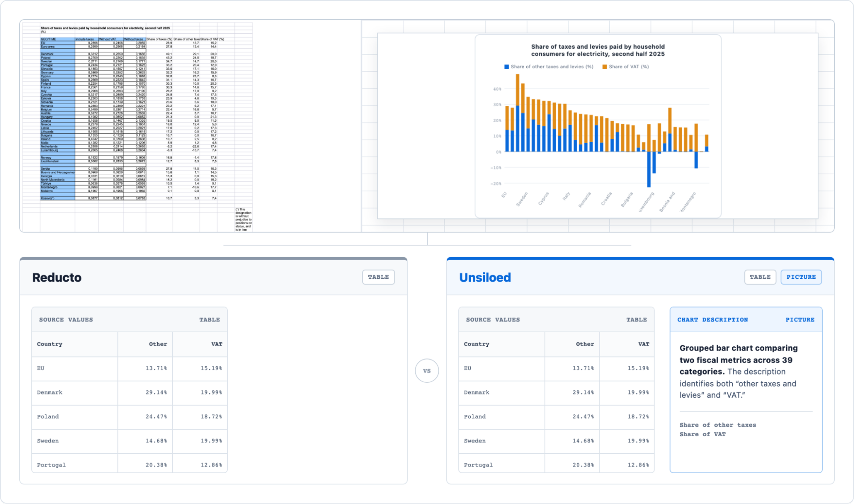Viewport: 854px width, 504px height.
Task: Click 'Share of other taxes' text in description card
Action: 718,425
